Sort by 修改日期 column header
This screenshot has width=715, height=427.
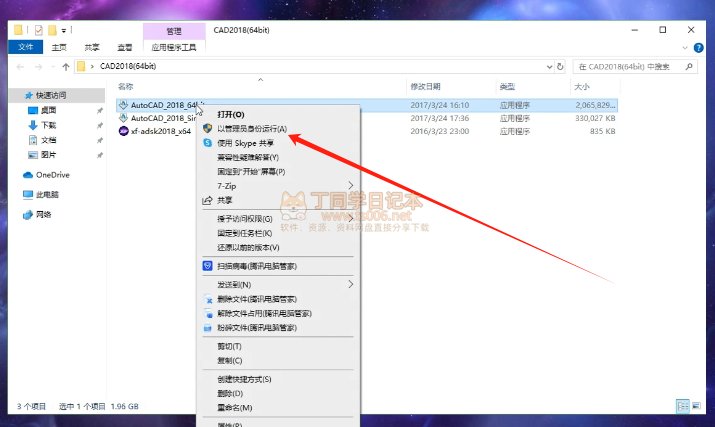[x=425, y=86]
